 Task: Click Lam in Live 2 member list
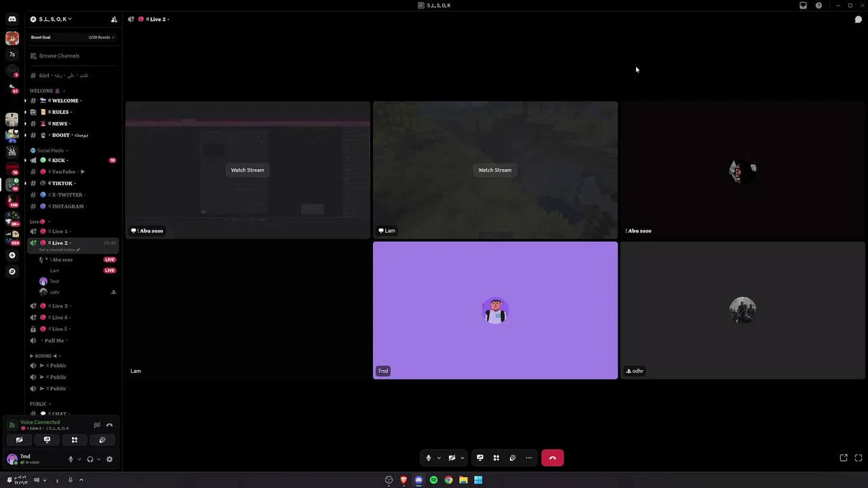coord(76,270)
